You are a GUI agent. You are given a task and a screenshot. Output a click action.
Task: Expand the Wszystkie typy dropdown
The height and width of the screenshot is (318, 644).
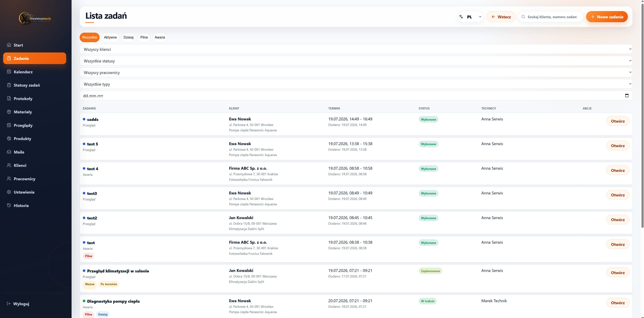click(356, 84)
